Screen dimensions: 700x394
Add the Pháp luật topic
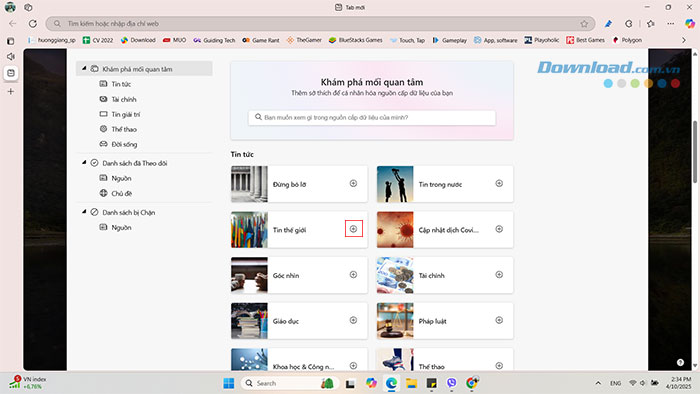click(499, 320)
